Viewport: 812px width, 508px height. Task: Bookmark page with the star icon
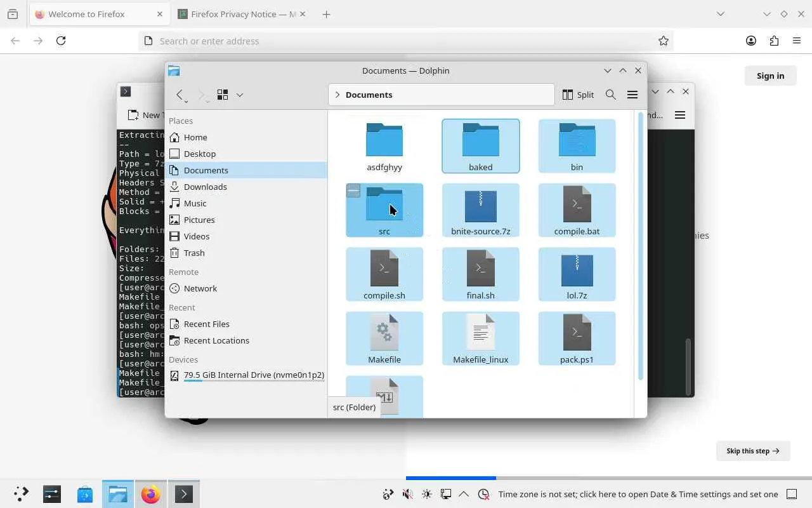(x=663, y=41)
